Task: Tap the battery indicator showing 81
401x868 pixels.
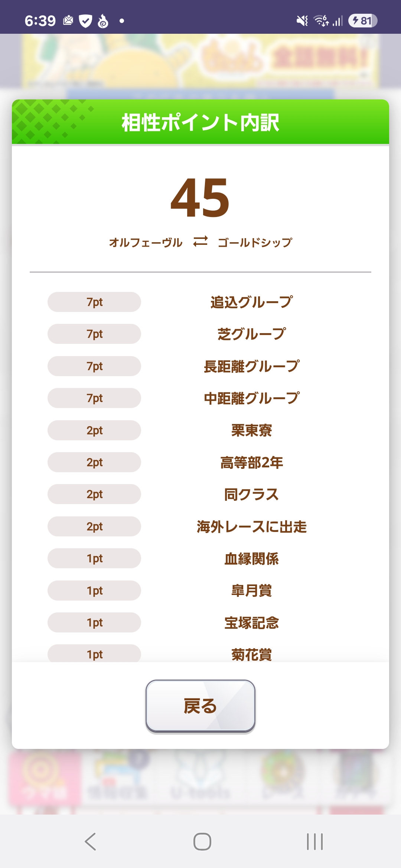Action: tap(362, 21)
